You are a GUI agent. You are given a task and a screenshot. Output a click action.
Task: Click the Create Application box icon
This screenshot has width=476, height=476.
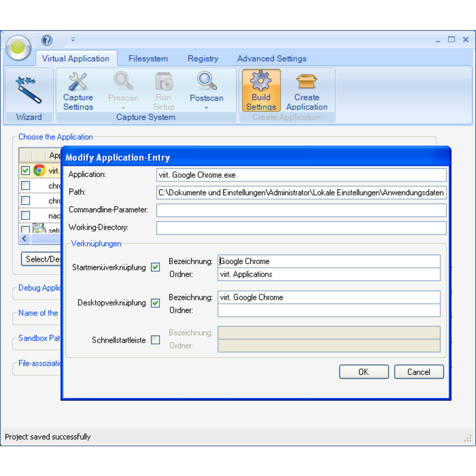(x=306, y=81)
